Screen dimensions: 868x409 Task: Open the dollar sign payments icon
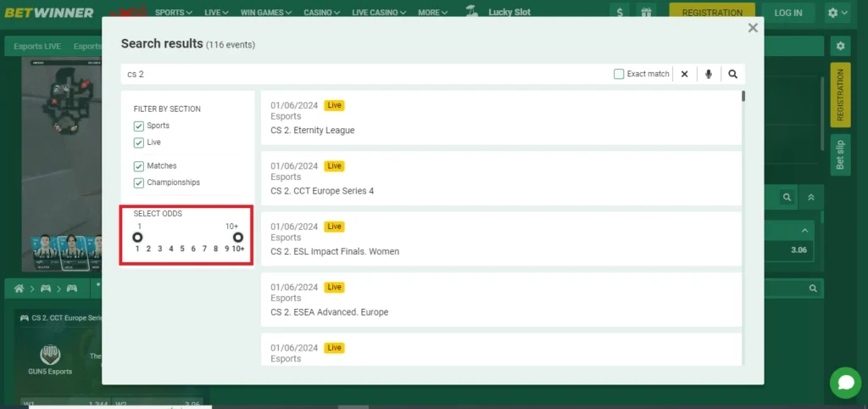pyautogui.click(x=620, y=13)
